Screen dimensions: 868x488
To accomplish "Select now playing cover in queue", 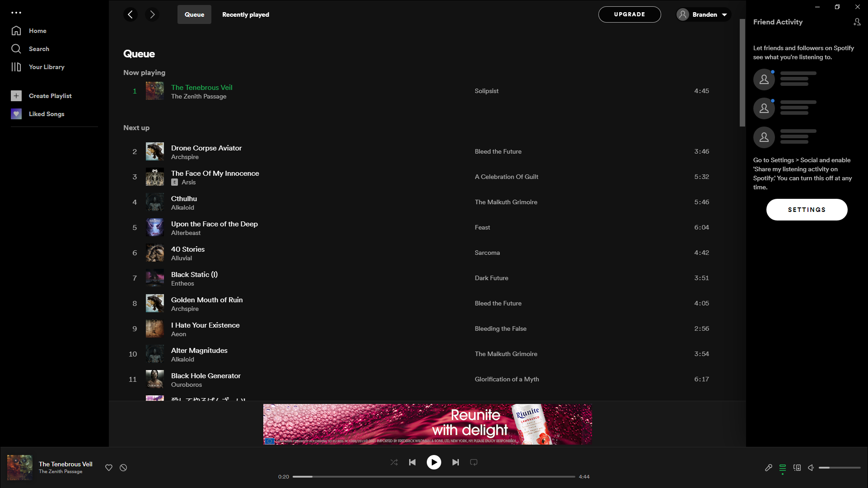I will [x=155, y=91].
